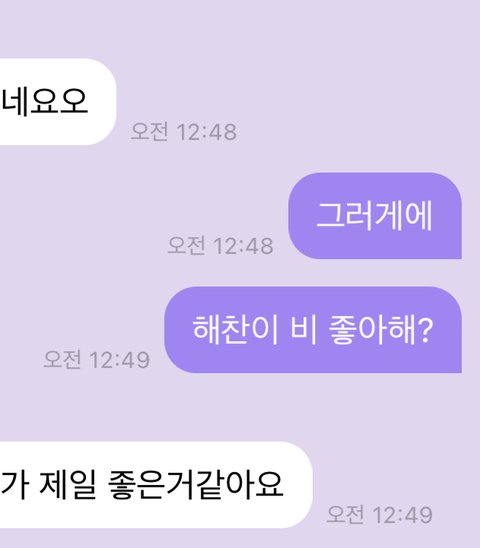The image size is (480, 548).
Task: Click the single word '비' in purple bubble
Action: (303, 330)
